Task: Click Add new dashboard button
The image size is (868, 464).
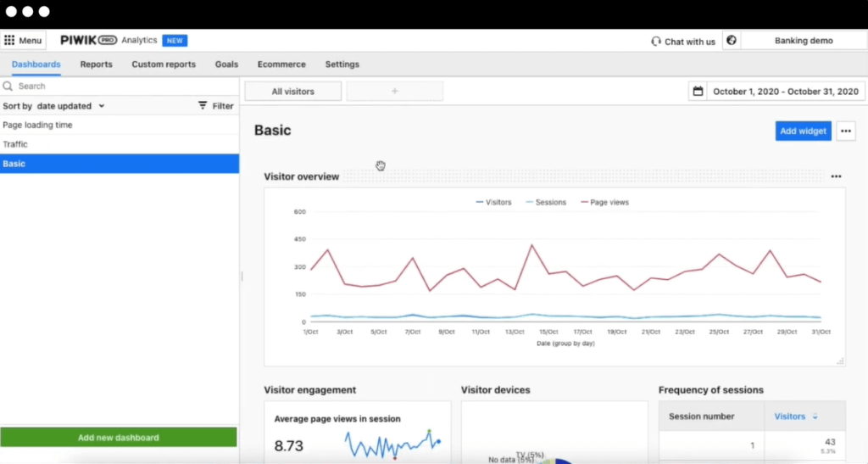Action: coord(119,438)
